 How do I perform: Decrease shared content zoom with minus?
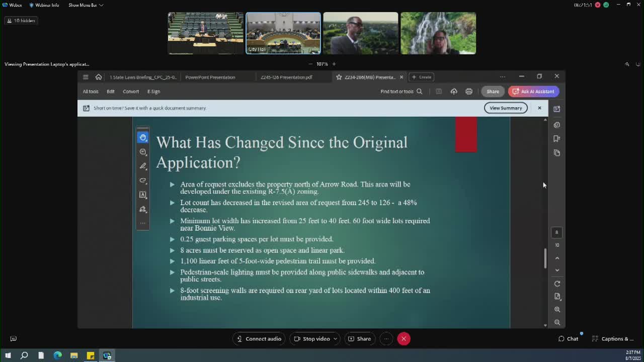coord(310,64)
